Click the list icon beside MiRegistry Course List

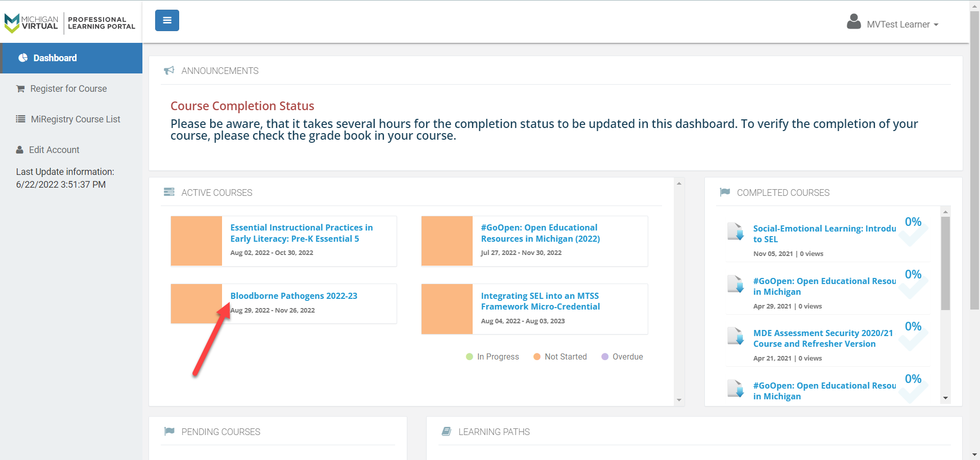pyautogui.click(x=20, y=119)
